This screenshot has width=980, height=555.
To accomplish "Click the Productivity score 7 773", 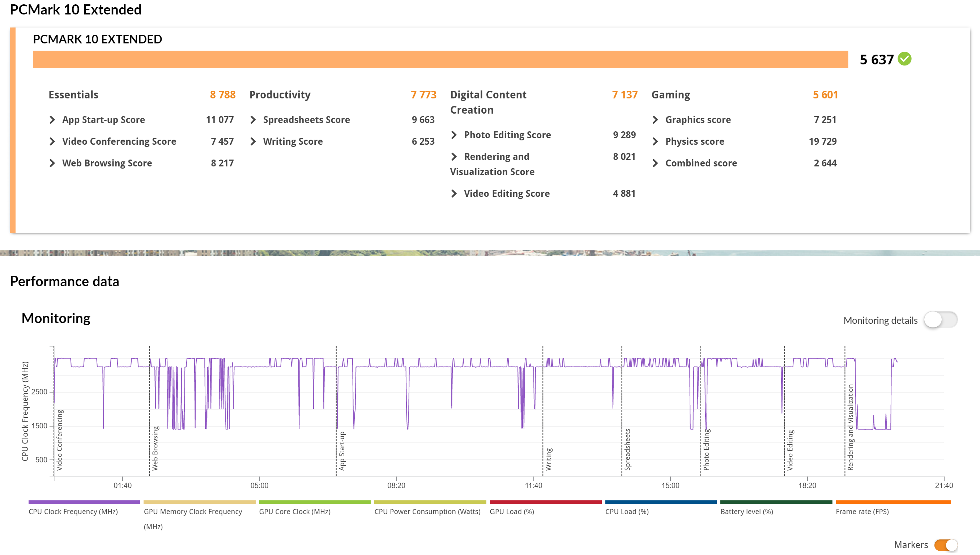I will tap(423, 94).
